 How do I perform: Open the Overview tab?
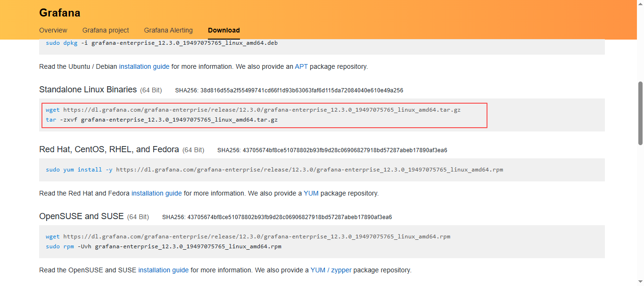53,30
